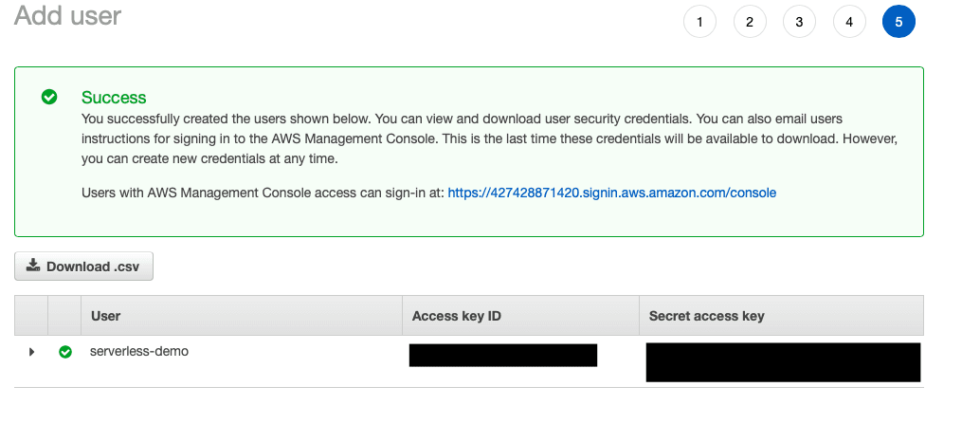Click the redacted Secret access key value

point(783,362)
